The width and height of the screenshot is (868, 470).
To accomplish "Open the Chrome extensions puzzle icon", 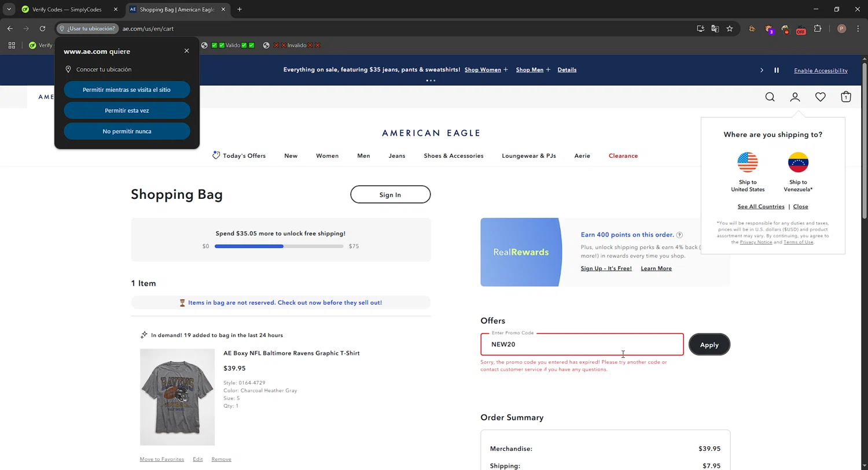I will 818,28.
